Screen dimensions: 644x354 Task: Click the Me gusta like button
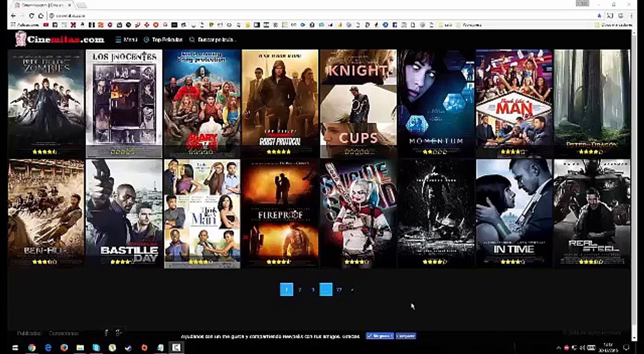click(x=379, y=336)
